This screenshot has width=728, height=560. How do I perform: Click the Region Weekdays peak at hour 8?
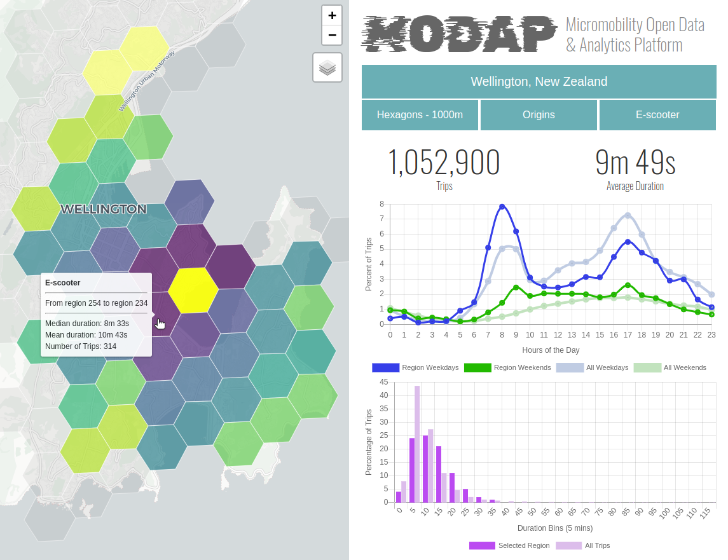coord(502,207)
